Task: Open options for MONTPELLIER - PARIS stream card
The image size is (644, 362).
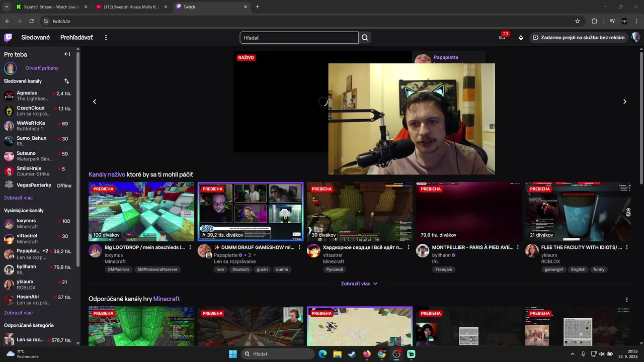Action: click(518, 247)
